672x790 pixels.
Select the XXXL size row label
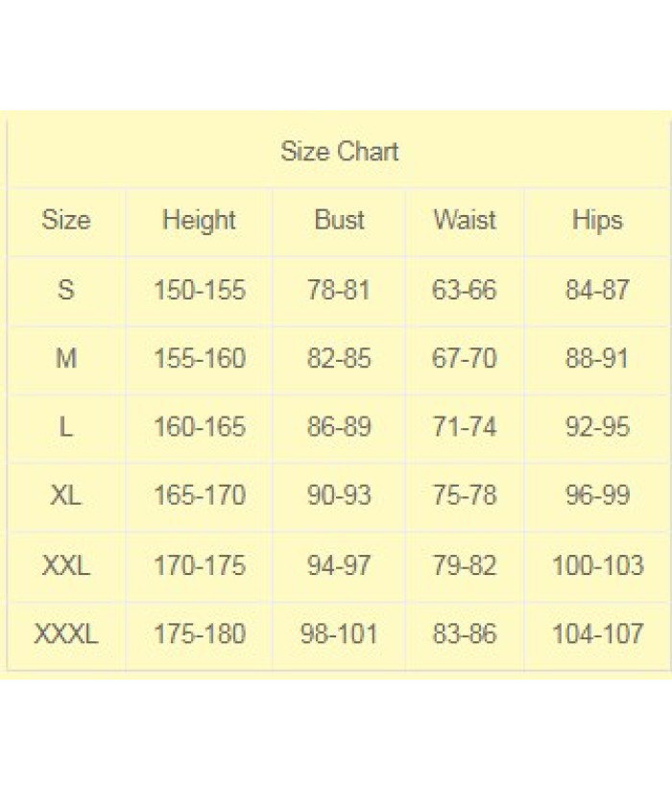(x=66, y=634)
